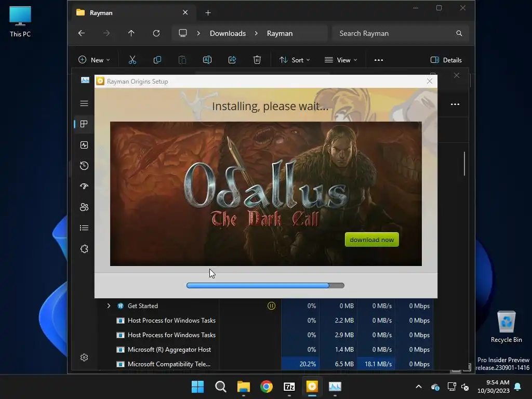Select the Rayman Explorer tab
Screen dimensions: 532x399
(132, 13)
